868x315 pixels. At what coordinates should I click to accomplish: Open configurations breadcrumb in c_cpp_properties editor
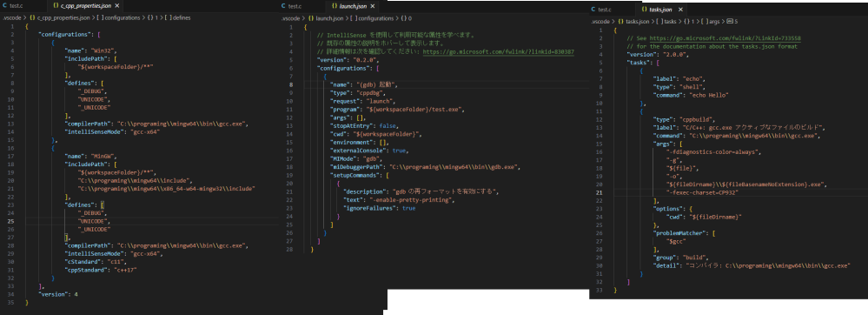[118, 17]
